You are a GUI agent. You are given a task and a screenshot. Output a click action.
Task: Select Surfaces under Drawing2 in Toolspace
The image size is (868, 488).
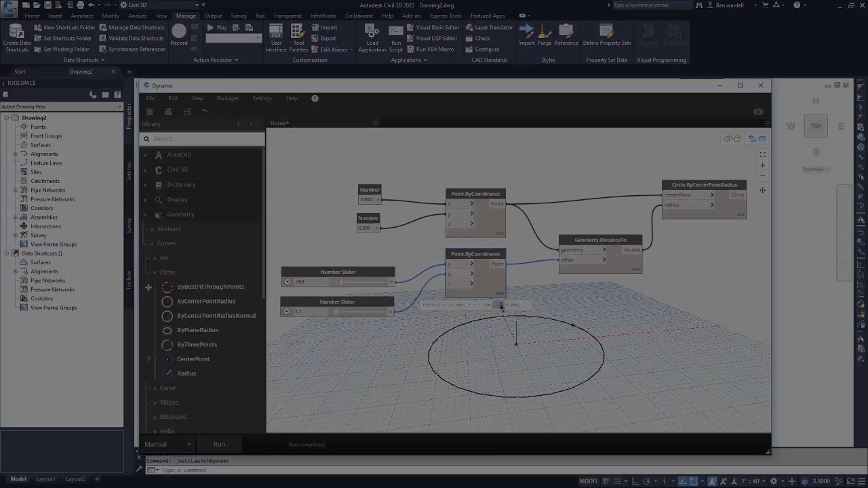pyautogui.click(x=40, y=145)
